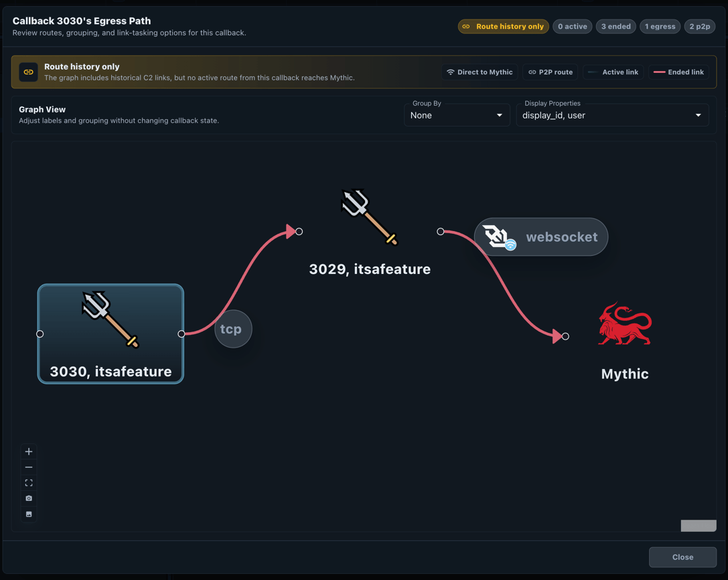Click the websocket profile icon in edge label
Viewport: 728px width, 580px height.
[x=499, y=237]
